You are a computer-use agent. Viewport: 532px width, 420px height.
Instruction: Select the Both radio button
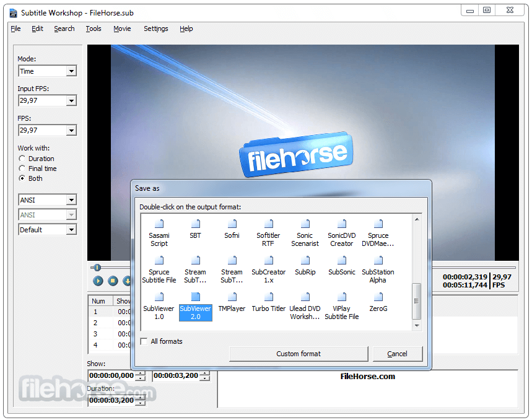click(x=22, y=178)
